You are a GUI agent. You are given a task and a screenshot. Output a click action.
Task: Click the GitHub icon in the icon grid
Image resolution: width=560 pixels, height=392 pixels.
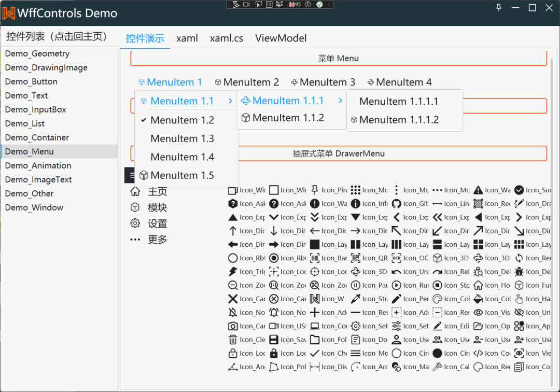coord(397,204)
